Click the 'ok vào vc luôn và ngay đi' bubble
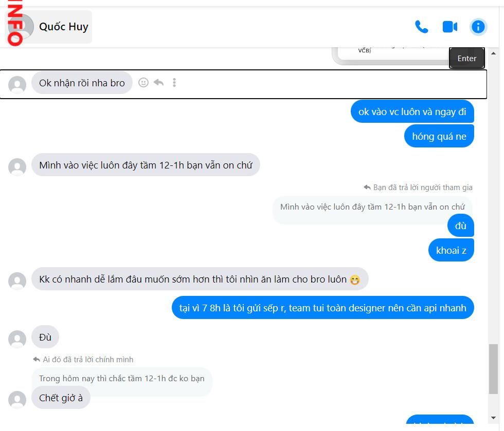504x431 pixels. click(412, 112)
